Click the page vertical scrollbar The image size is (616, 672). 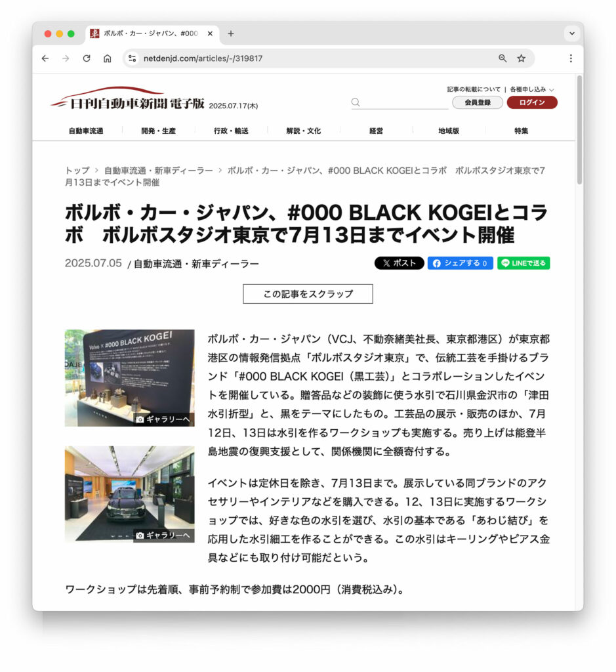[x=579, y=130]
